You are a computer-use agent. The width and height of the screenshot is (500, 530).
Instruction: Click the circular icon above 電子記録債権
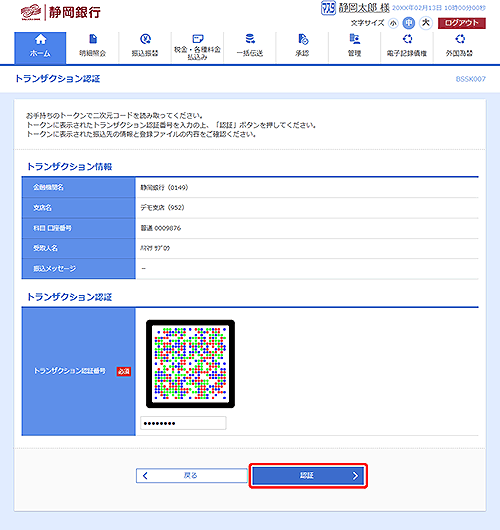click(408, 39)
